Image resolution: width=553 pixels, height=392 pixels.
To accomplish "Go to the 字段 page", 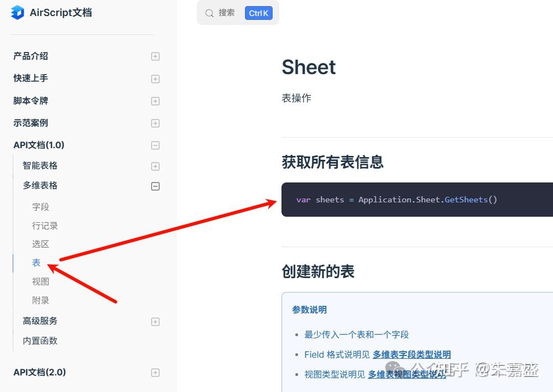I will point(40,207).
